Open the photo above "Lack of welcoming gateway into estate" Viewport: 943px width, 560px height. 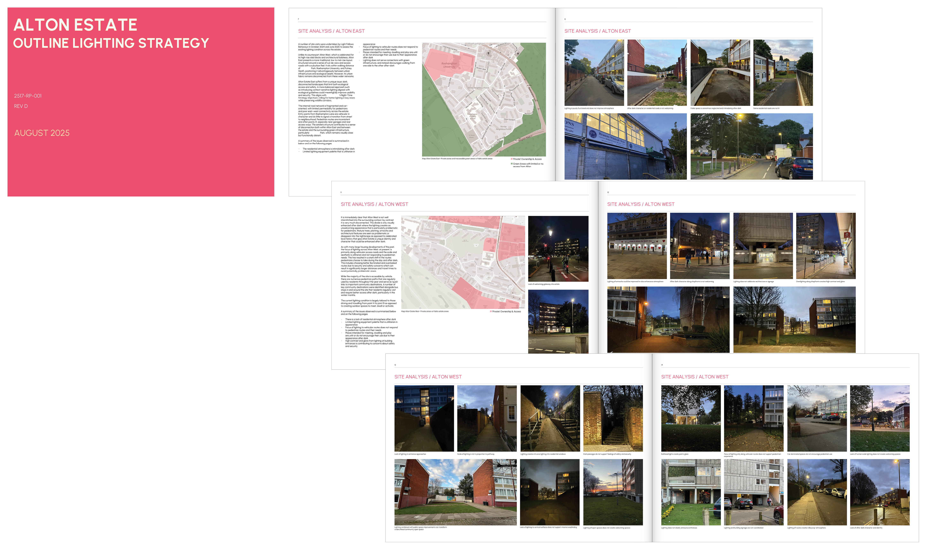click(x=558, y=249)
